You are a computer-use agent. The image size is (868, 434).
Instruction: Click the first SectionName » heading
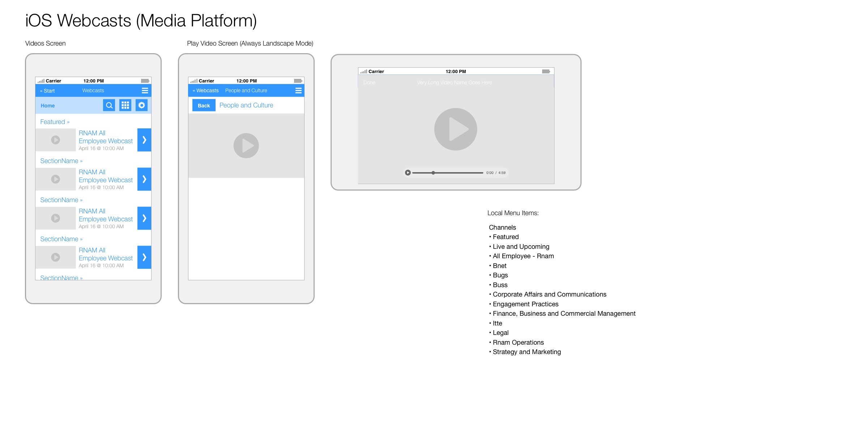pyautogui.click(x=61, y=161)
